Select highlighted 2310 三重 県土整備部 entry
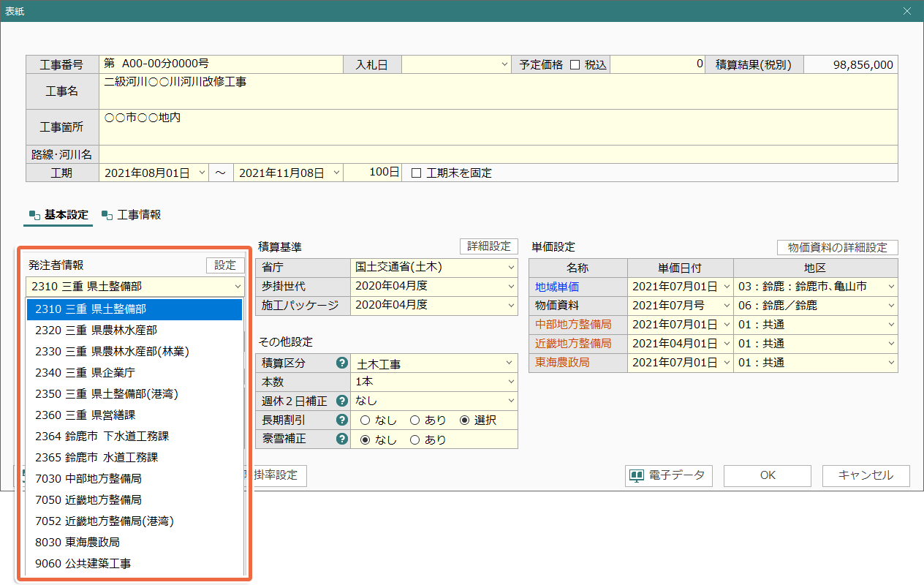The width and height of the screenshot is (924, 585). click(135, 309)
